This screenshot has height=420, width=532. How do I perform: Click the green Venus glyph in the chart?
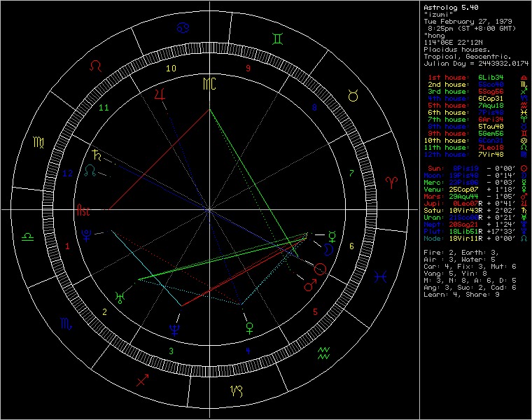click(249, 328)
